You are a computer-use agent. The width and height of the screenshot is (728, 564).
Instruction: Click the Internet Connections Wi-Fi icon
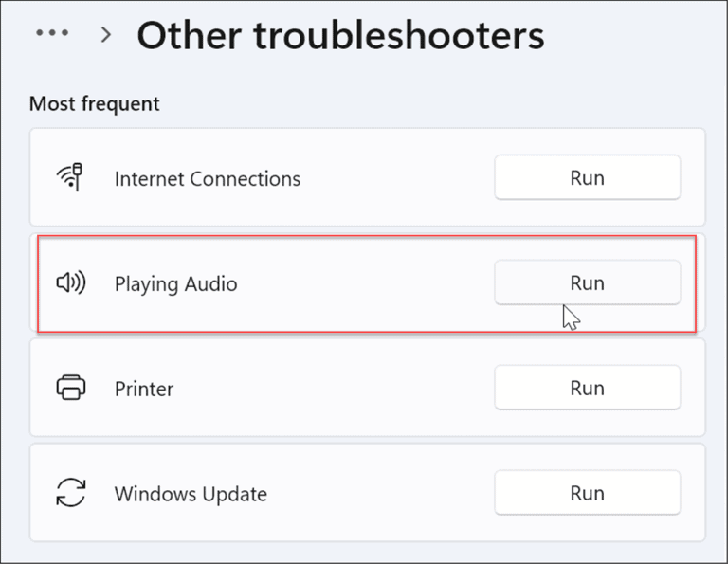click(70, 177)
